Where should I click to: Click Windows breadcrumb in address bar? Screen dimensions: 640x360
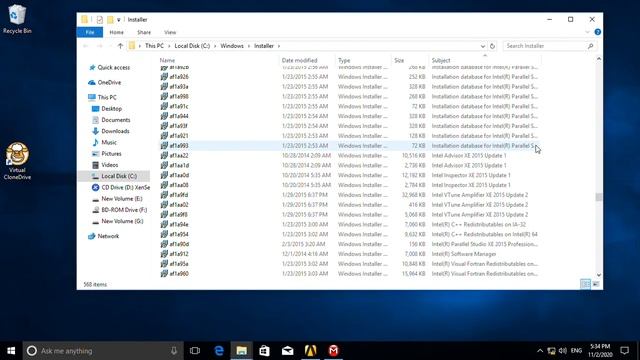(232, 46)
